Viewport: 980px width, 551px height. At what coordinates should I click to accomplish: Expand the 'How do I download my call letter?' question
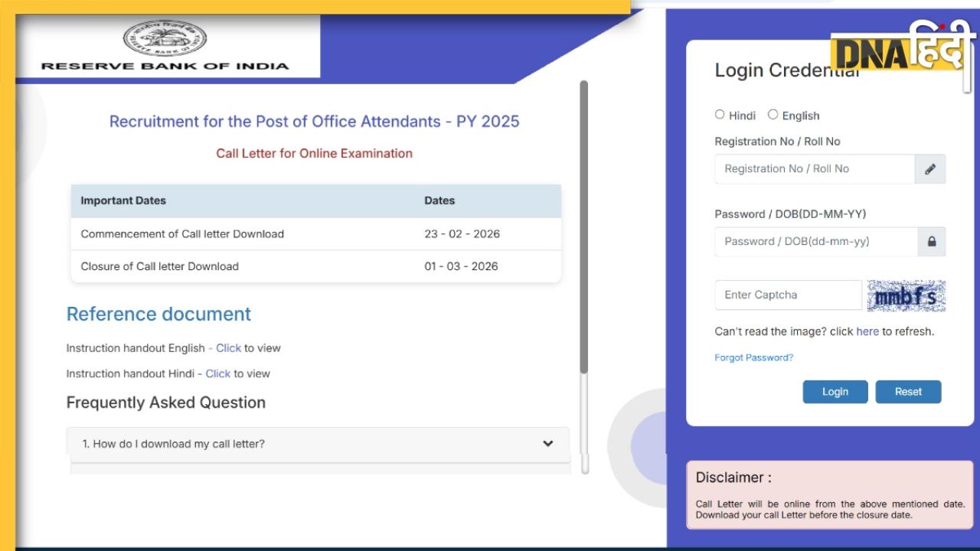click(318, 444)
